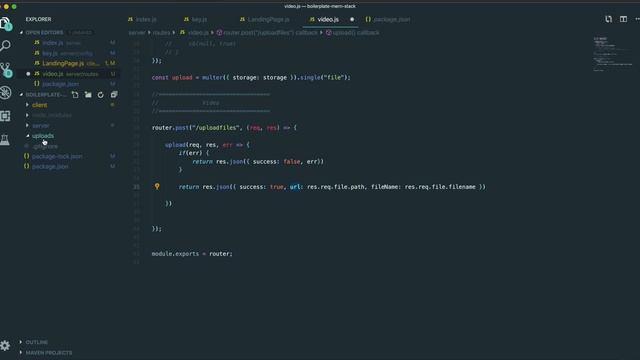Open the Source Control view
This screenshot has height=360, width=640.
(6, 69)
